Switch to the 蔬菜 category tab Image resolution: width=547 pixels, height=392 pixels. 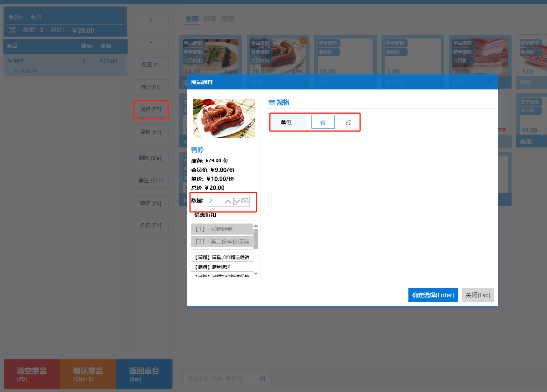tap(228, 19)
